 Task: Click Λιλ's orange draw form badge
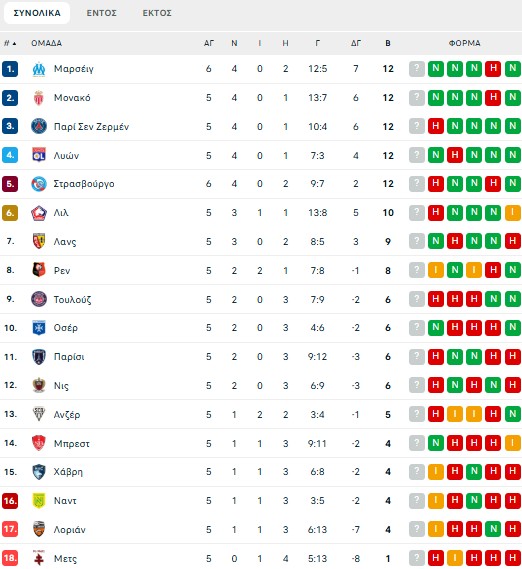click(x=513, y=213)
